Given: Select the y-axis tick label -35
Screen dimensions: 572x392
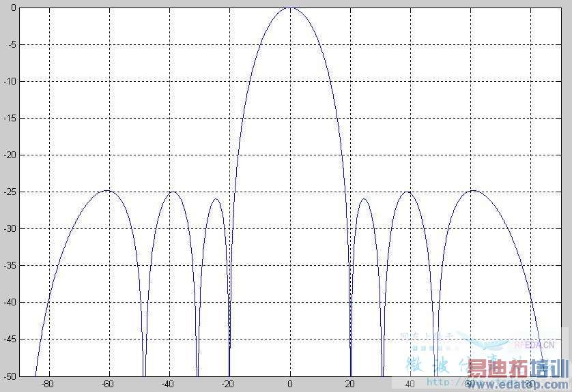Looking at the screenshot, I should pos(10,266).
